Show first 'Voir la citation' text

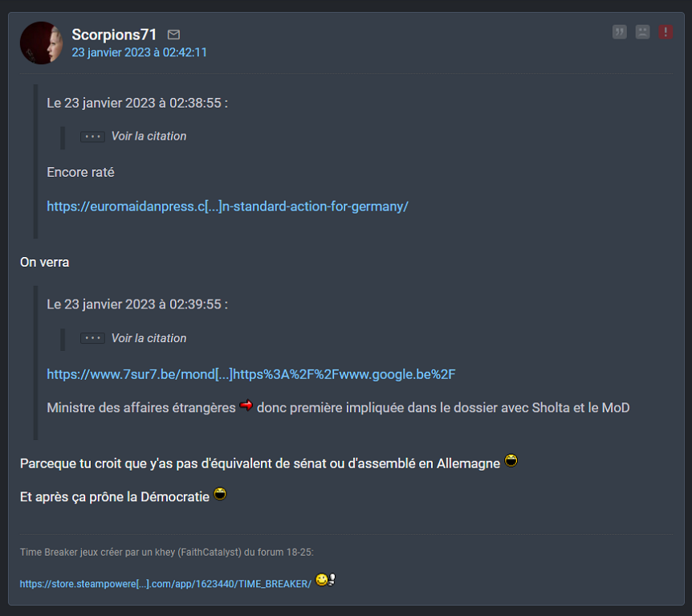tap(149, 136)
